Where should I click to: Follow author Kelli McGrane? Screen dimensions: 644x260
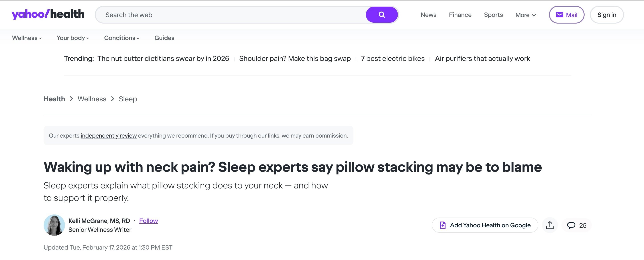(148, 221)
